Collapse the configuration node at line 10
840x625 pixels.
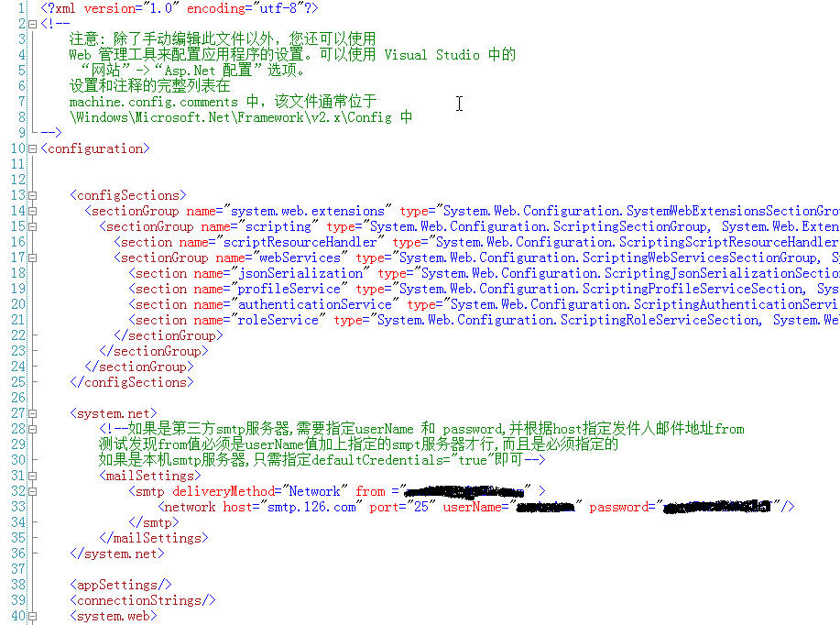pos(32,149)
